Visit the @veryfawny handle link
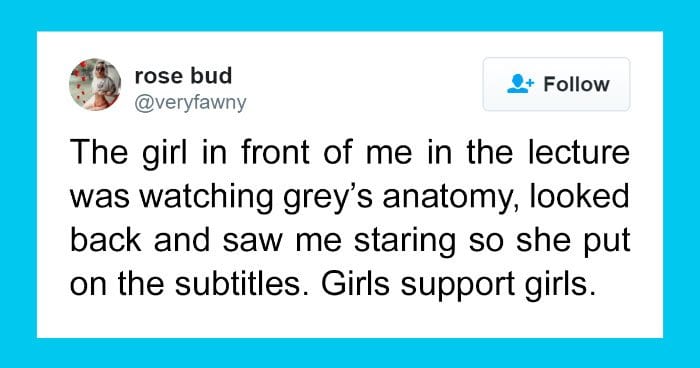Screen dimensions: 700x368 pyautogui.click(x=190, y=103)
